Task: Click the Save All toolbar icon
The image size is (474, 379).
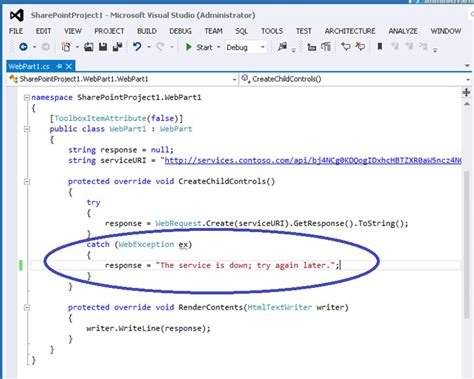Action: (x=117, y=47)
